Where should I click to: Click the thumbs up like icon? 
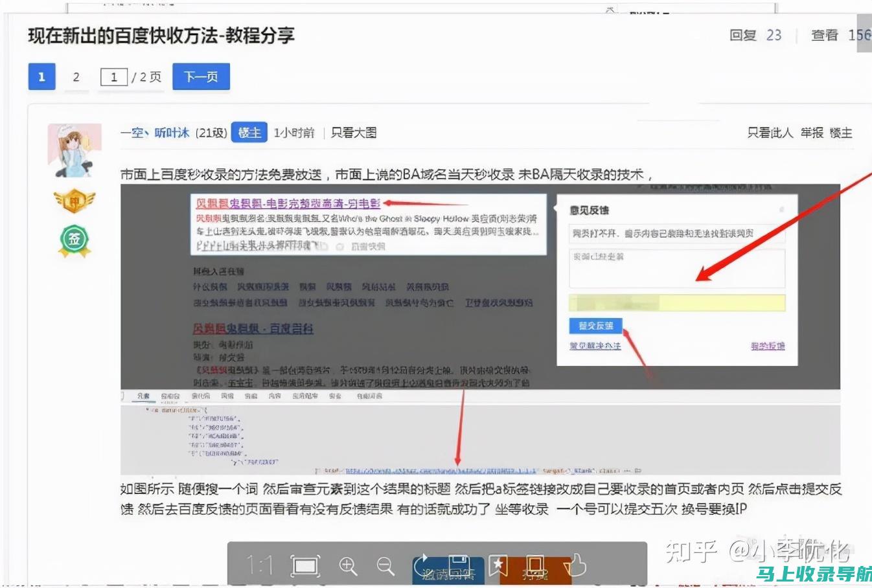point(575,565)
